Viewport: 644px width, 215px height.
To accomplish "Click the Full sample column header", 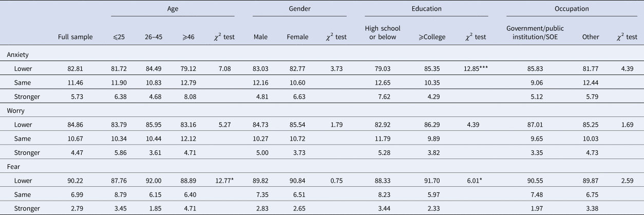I will pyautogui.click(x=76, y=37).
